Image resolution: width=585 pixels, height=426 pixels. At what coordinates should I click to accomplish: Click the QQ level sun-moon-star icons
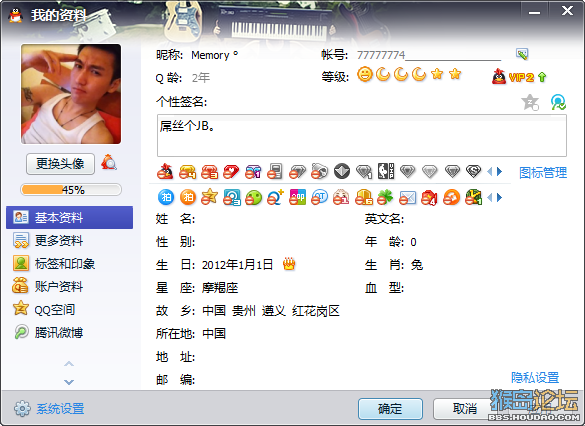[409, 75]
